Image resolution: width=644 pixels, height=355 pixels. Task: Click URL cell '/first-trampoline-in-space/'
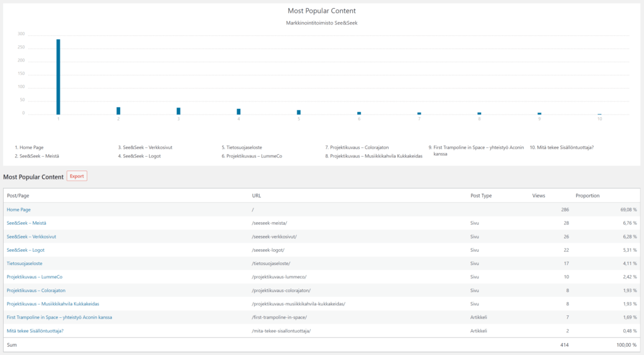coord(279,317)
